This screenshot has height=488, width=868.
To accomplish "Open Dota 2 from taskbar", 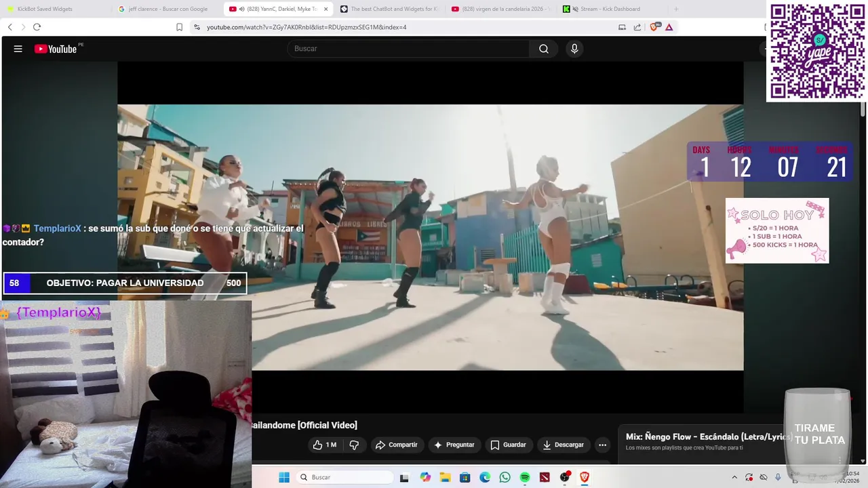I will click(x=545, y=477).
